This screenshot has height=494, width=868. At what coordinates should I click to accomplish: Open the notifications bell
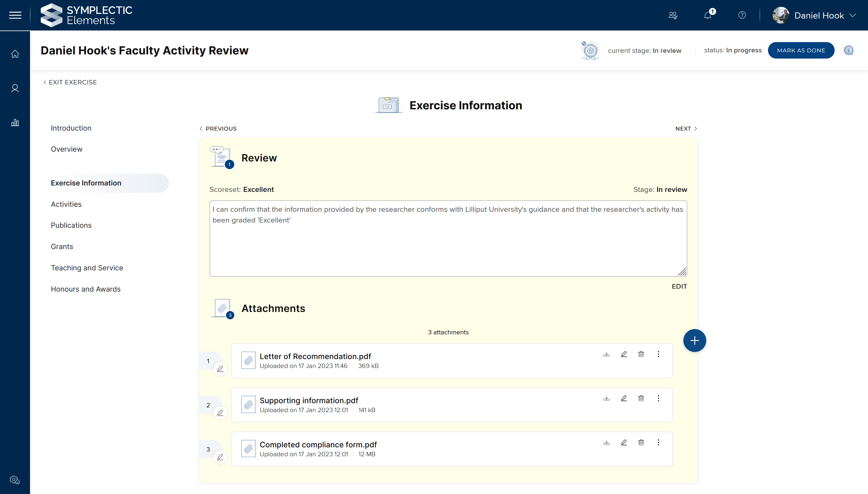pyautogui.click(x=707, y=15)
